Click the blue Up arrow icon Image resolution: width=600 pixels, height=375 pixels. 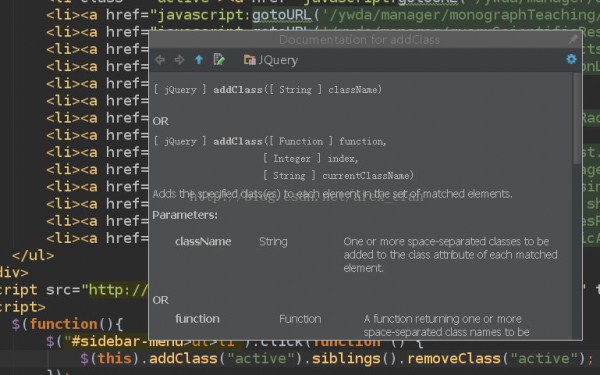tap(199, 60)
